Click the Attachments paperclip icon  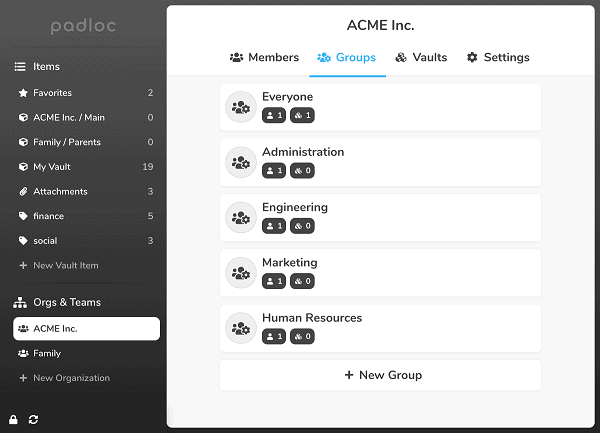tap(23, 191)
